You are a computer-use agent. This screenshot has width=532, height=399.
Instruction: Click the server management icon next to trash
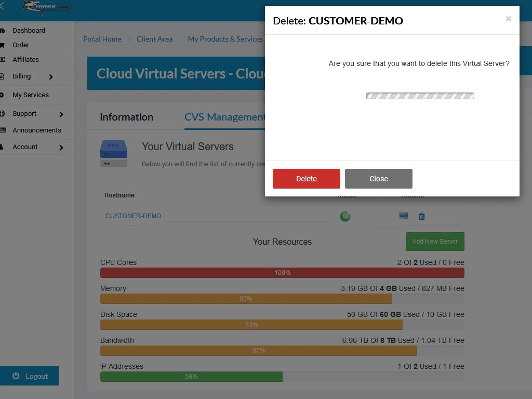tap(403, 216)
